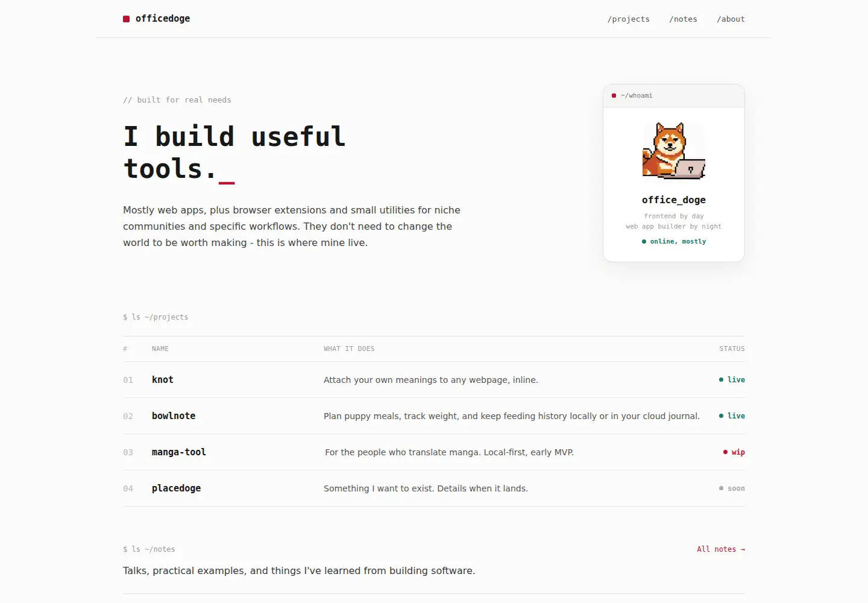Viewport: 868px width, 603px height.
Task: Click the "Plan puppy meals" description
Action: tap(512, 416)
